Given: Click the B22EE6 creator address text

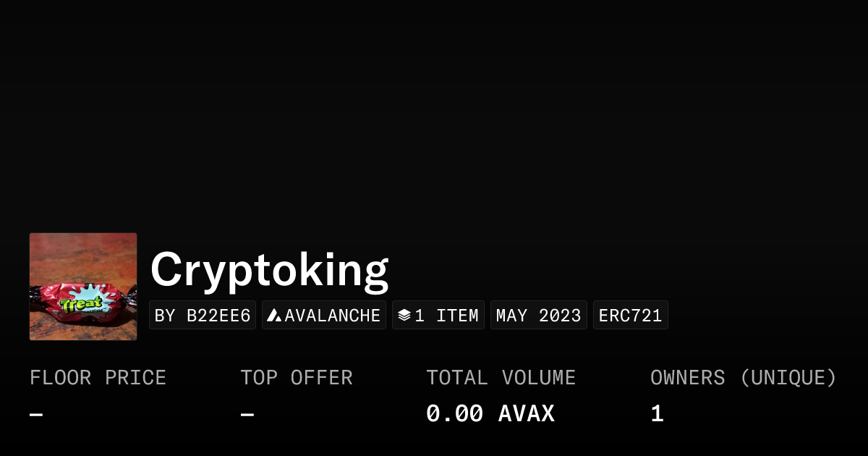Looking at the screenshot, I should tap(218, 315).
